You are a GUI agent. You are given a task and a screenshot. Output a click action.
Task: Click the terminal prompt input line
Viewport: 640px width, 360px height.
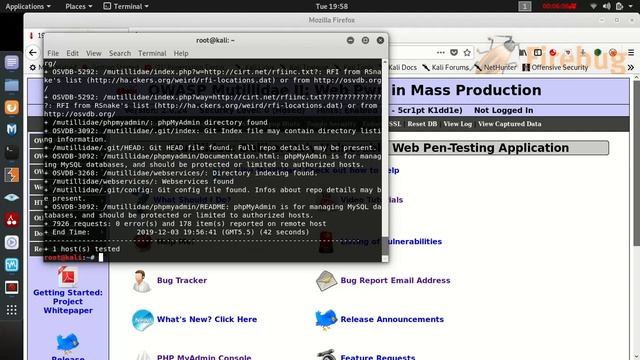click(212, 258)
